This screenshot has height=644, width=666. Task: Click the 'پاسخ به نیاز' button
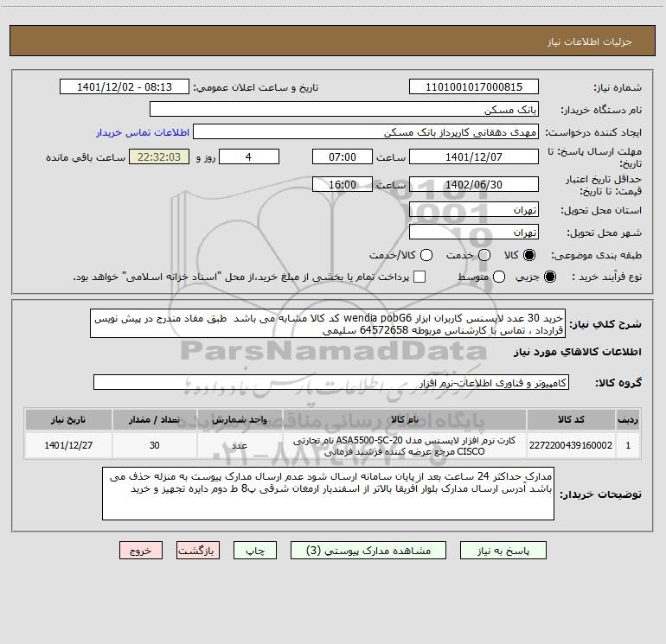point(502,551)
